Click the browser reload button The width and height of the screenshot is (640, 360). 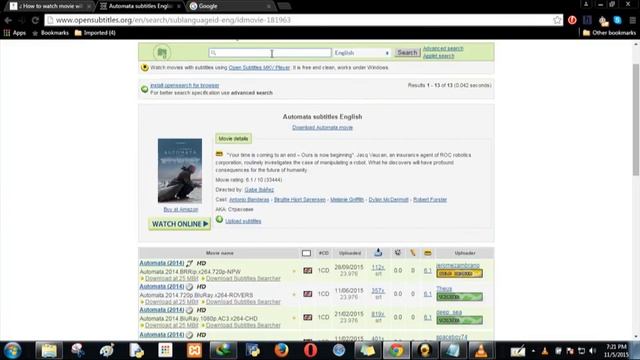click(x=36, y=20)
